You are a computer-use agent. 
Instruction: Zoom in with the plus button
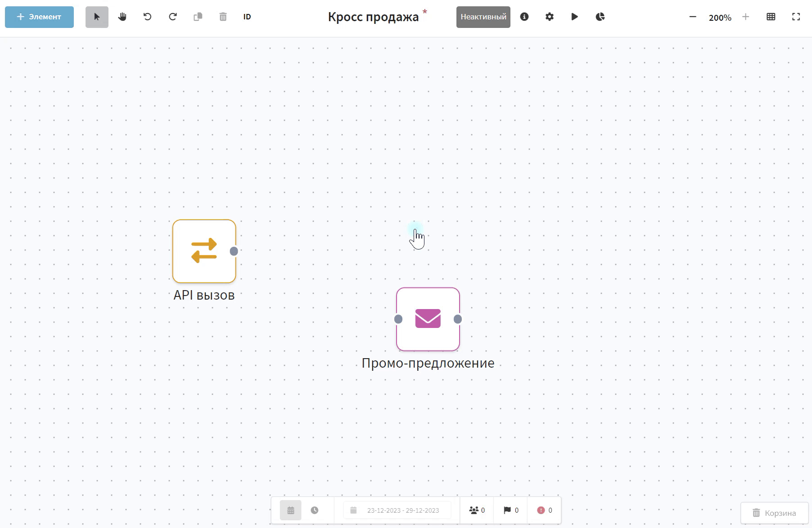click(x=746, y=17)
